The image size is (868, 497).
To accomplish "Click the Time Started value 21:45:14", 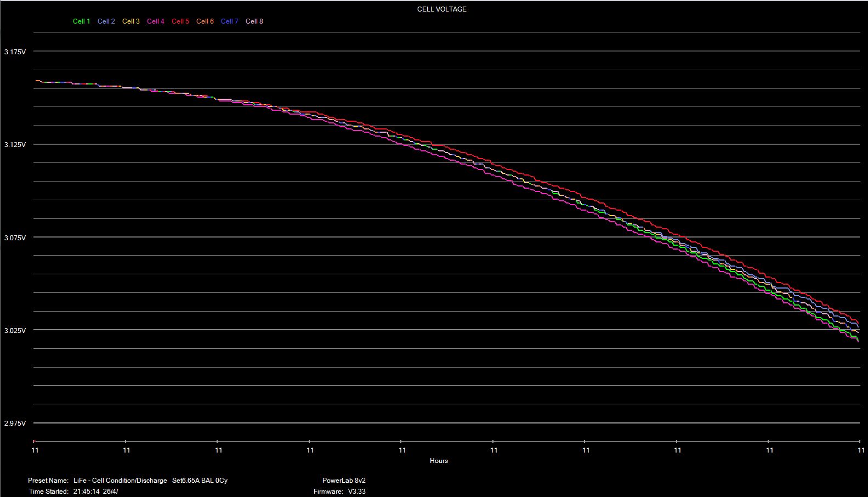I will point(86,492).
